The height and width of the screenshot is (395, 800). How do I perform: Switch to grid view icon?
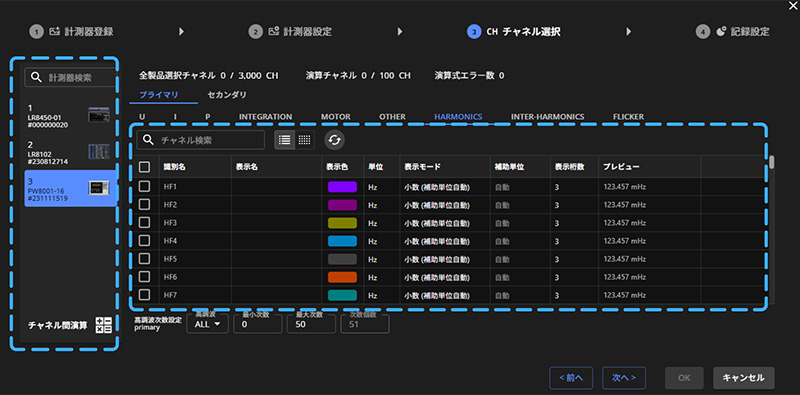click(305, 140)
